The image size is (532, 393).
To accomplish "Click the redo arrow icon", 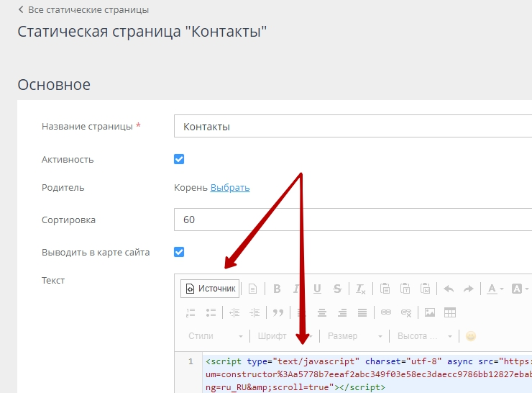I will (468, 289).
